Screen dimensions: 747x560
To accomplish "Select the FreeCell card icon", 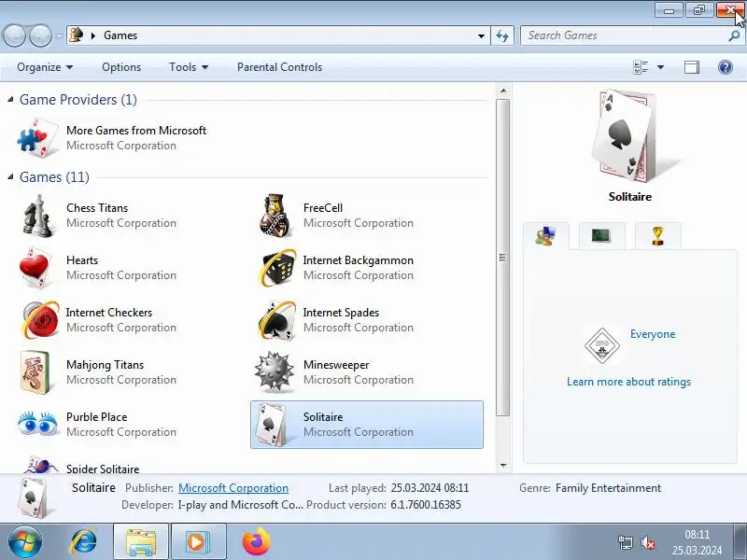I will coord(275,216).
